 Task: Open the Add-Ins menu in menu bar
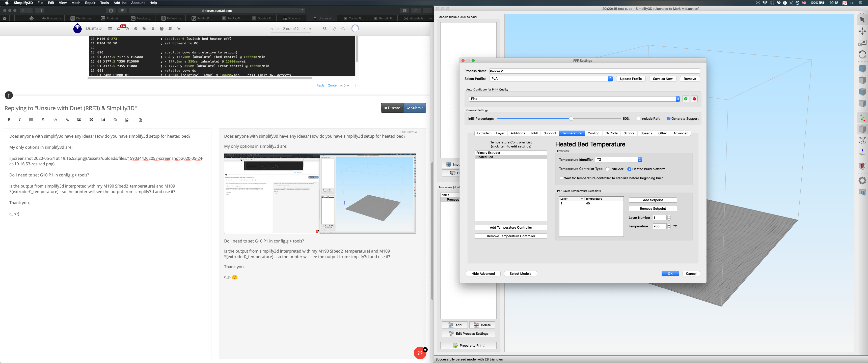(x=120, y=3)
